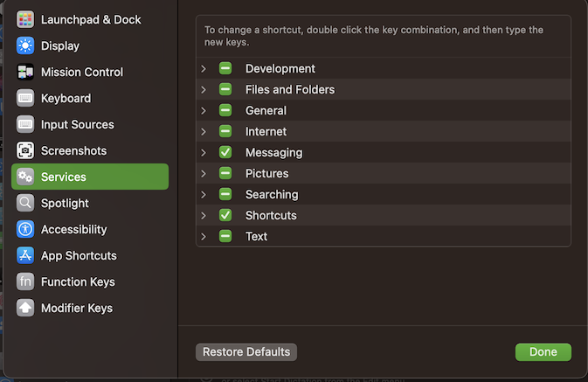Click the Accessibility icon

point(25,229)
